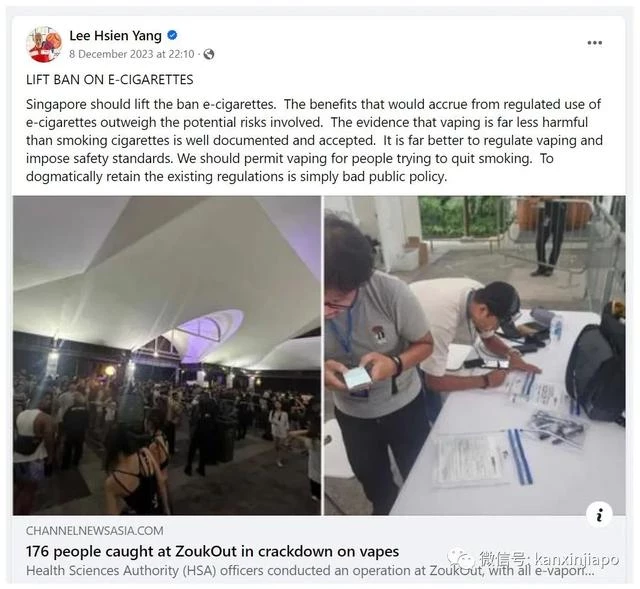Click the post timestamp 8 December 2023
640x589 pixels.
click(131, 54)
